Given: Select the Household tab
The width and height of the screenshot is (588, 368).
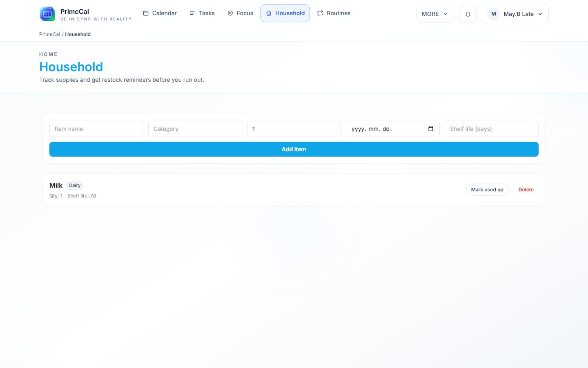Looking at the screenshot, I should [285, 13].
